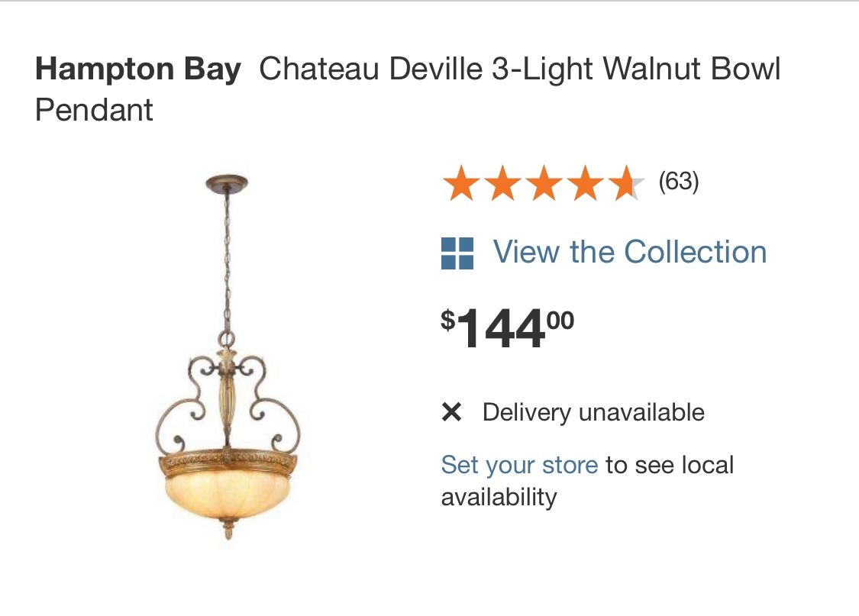Select the third rating star

point(544,184)
